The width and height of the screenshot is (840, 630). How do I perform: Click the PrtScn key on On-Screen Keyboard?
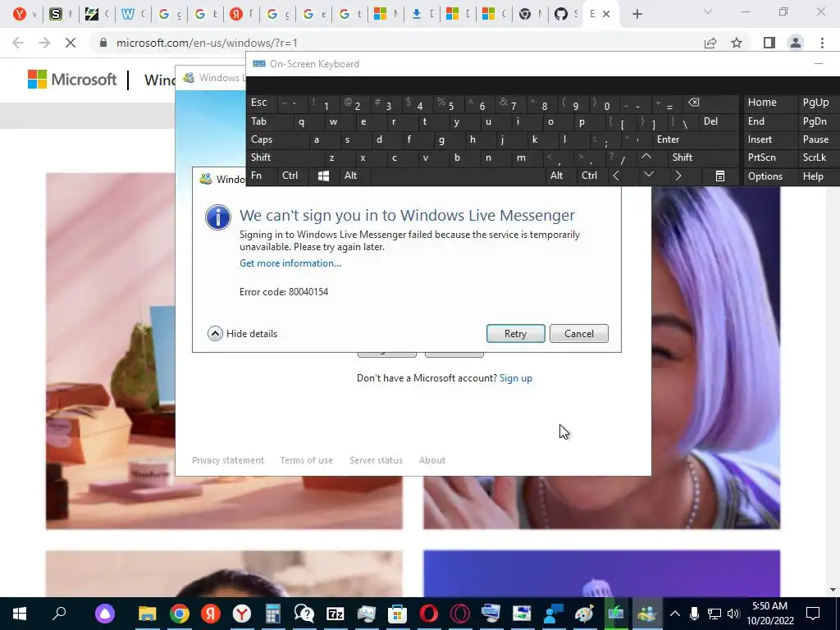click(769, 157)
